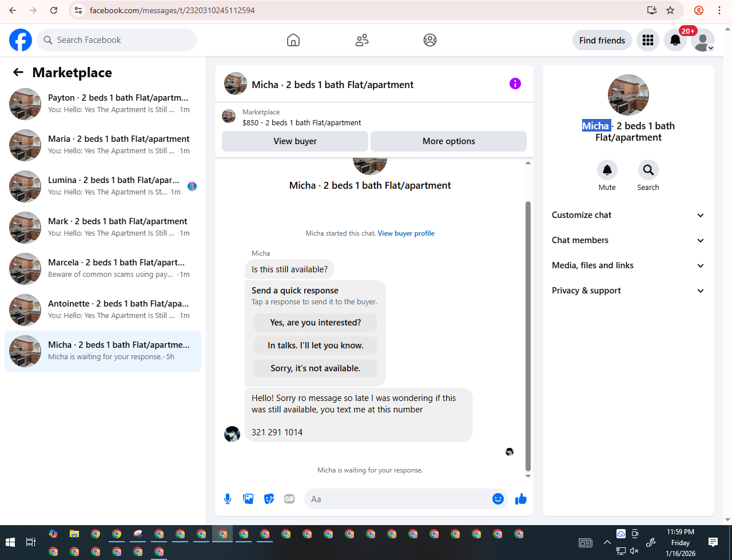Screen dimensions: 732x560
Task: Open Mark's conversation in the list
Action: click(x=103, y=228)
